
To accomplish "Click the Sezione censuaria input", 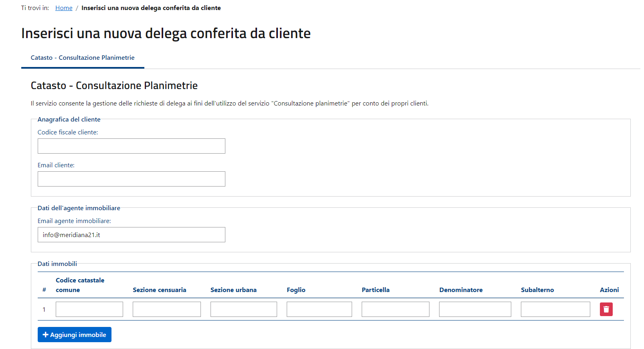I will 167,309.
